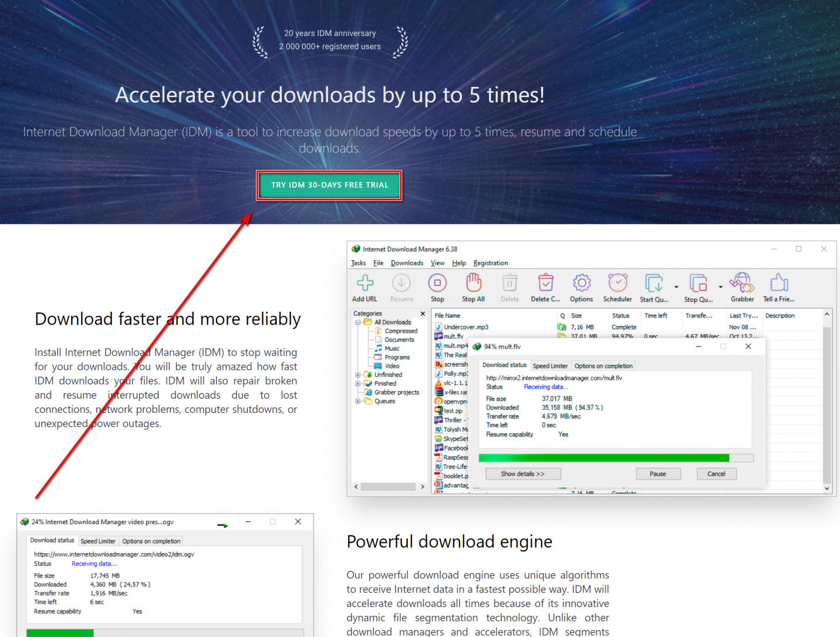Viewport: 840px width, 637px height.
Task: Open Speed Limiter tab in video pres dialog
Action: tap(98, 541)
